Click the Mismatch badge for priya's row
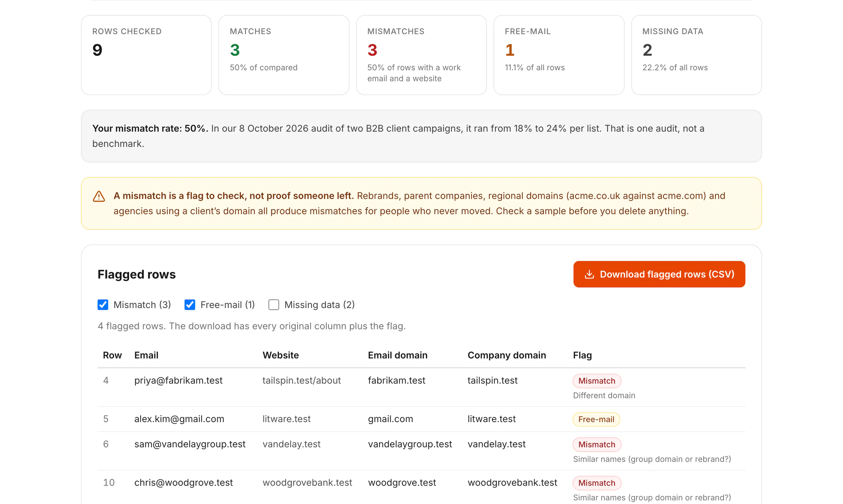This screenshot has height=504, width=843. pos(596,381)
